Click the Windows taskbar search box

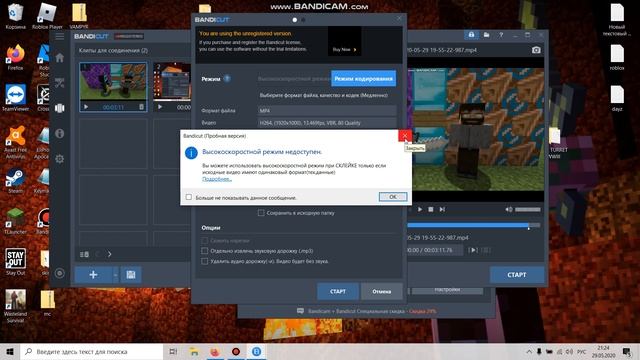pyautogui.click(x=91, y=351)
